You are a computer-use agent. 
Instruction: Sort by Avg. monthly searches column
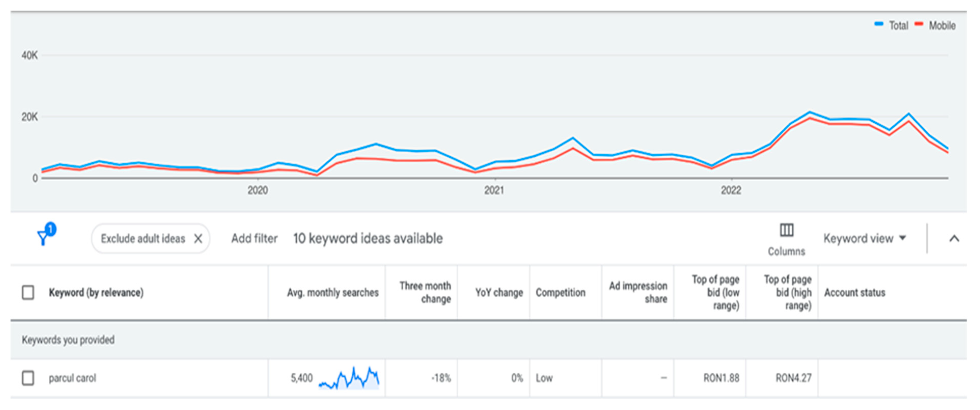tap(333, 292)
